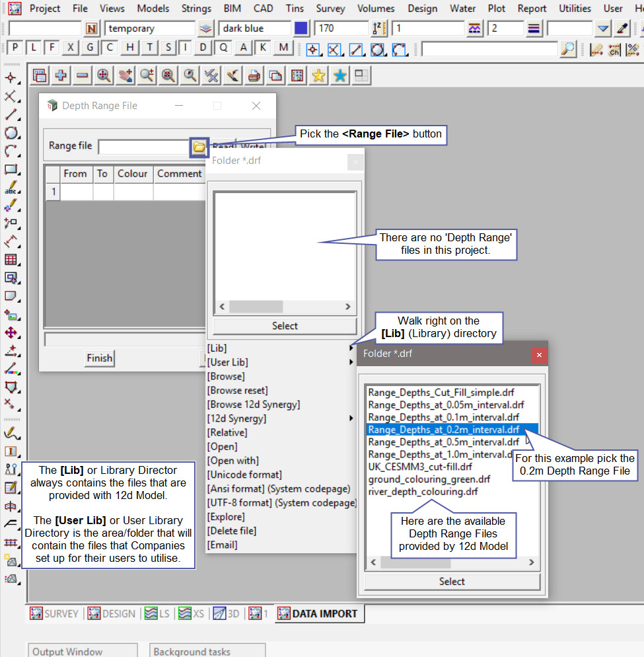
Task: Open the Range file folder browse icon
Action: (199, 146)
